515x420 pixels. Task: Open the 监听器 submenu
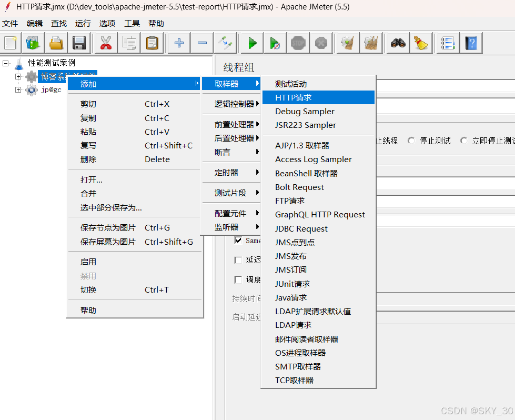point(231,227)
